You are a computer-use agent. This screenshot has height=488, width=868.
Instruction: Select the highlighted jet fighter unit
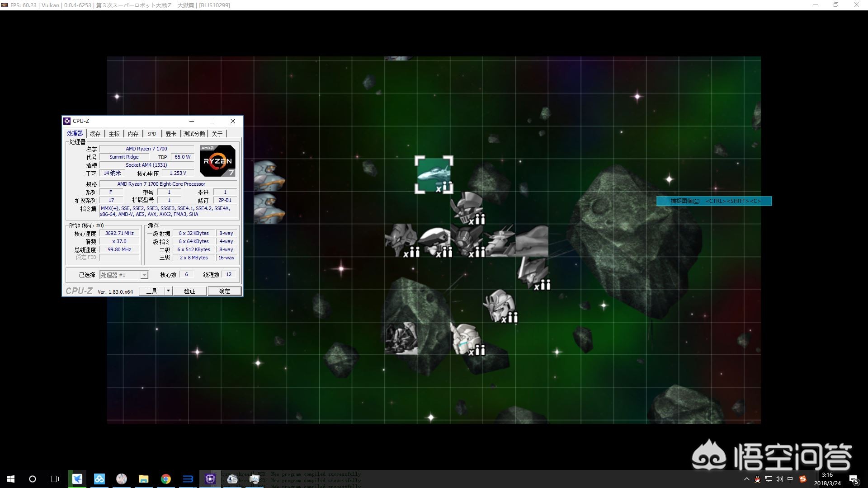[434, 174]
